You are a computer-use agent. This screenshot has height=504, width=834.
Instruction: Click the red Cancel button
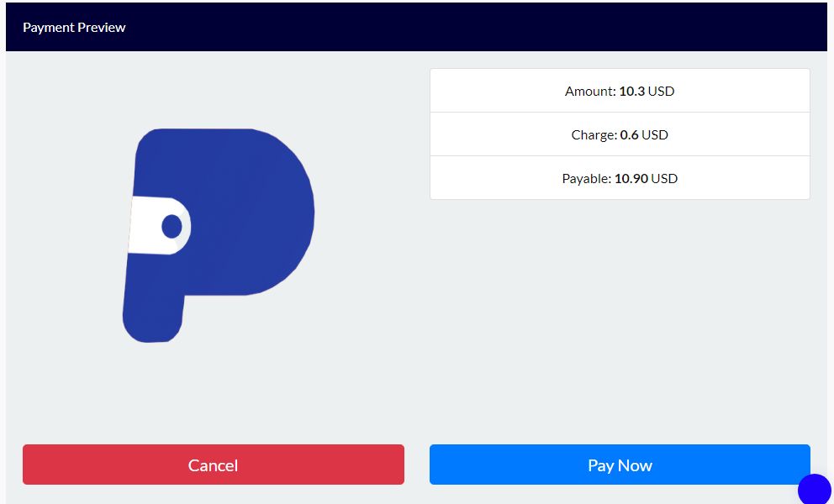point(214,465)
